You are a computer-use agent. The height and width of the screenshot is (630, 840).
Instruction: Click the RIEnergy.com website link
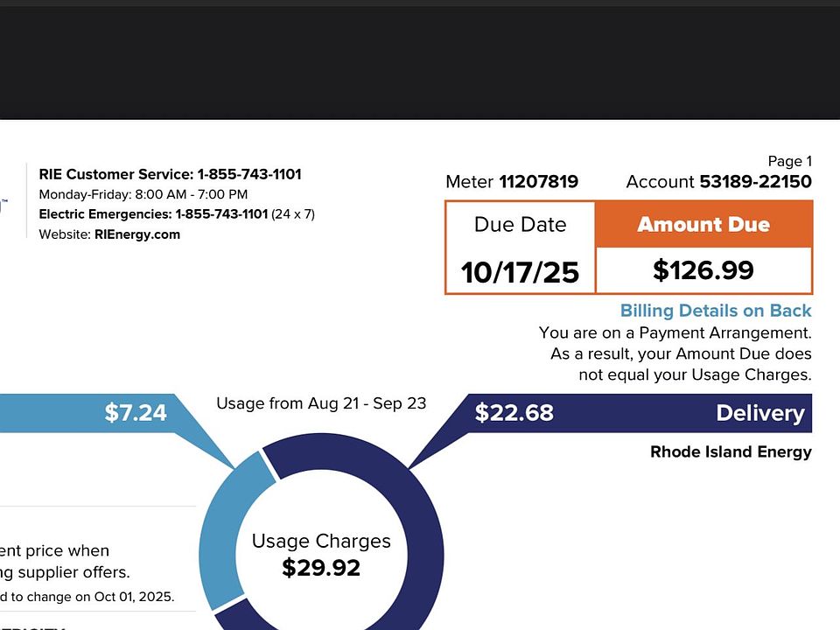pos(136,234)
